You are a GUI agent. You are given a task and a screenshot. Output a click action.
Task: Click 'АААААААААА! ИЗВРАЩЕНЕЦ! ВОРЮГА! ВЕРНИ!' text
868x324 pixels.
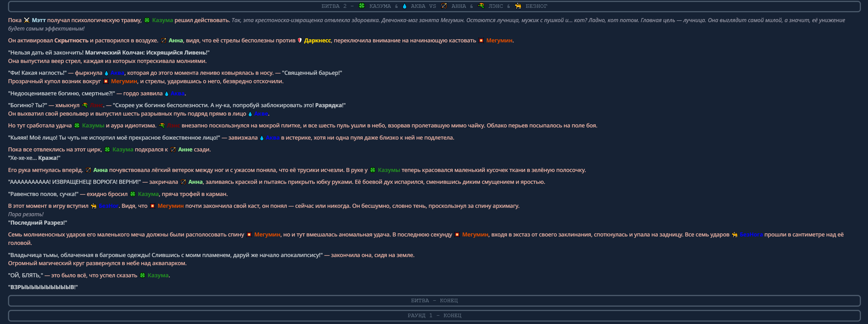tap(74, 182)
